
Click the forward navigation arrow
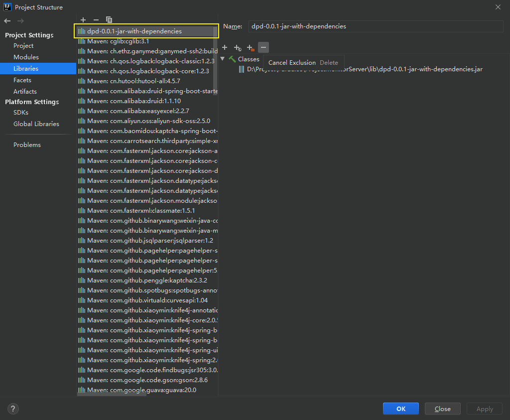tap(20, 21)
